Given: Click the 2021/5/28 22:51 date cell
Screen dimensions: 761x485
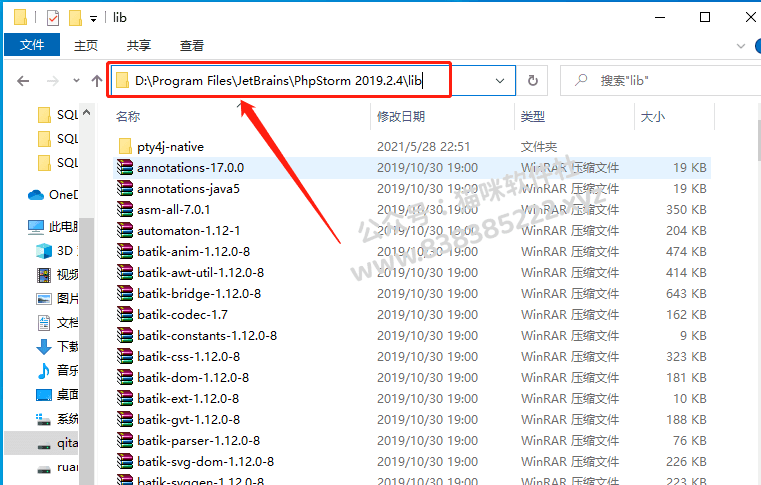Looking at the screenshot, I should click(x=423, y=147).
